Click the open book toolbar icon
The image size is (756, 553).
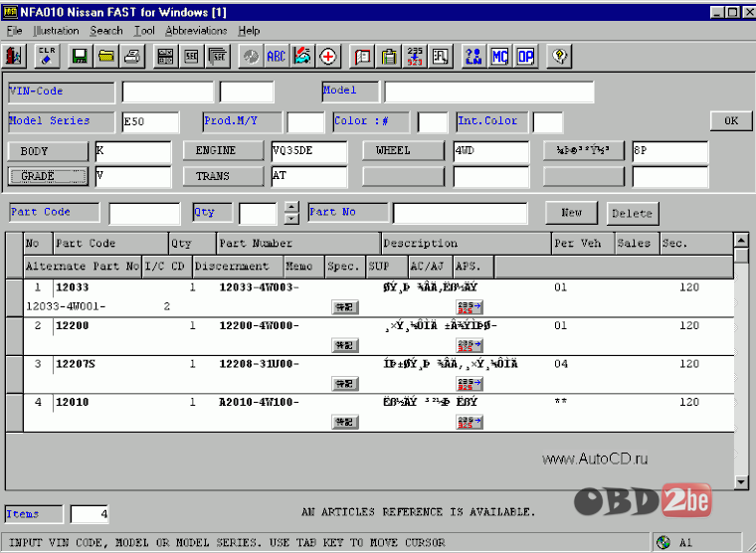coord(362,57)
